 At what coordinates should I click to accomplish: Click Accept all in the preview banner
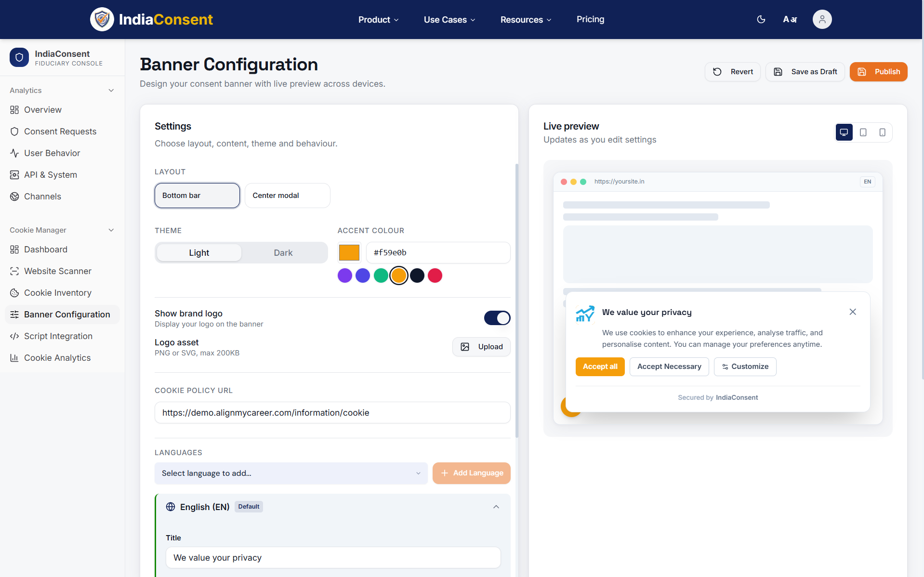point(600,367)
